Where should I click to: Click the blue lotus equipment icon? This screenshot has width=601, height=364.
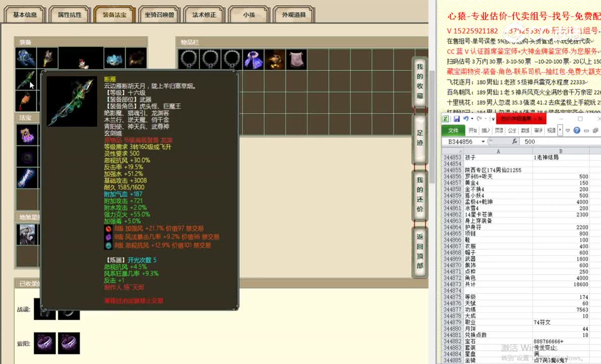coord(114,59)
